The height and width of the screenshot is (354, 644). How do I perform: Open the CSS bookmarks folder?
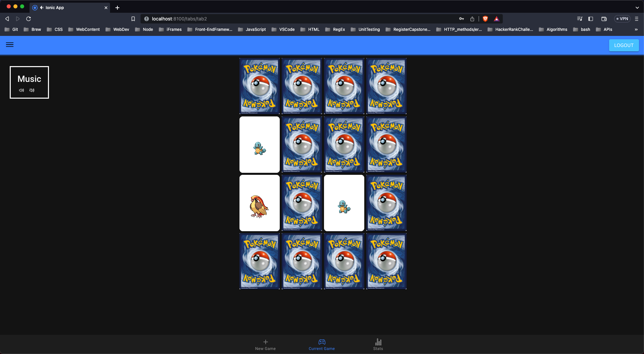coord(55,30)
